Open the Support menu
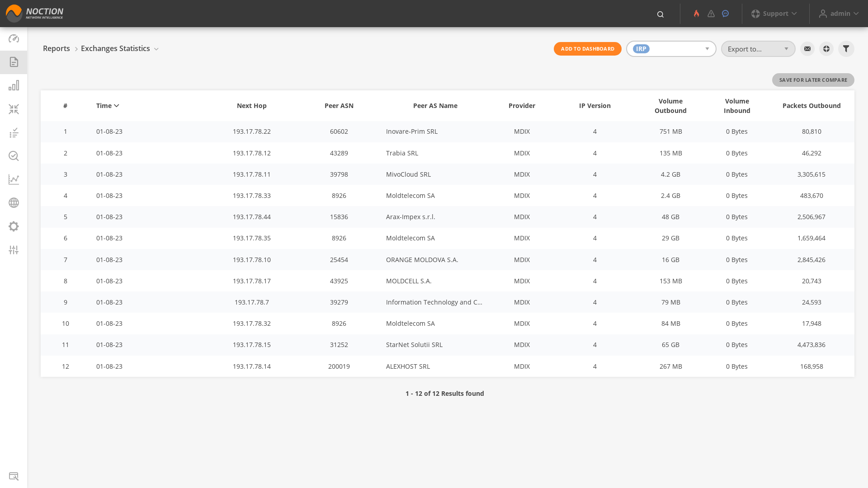The height and width of the screenshot is (488, 868). click(x=774, y=14)
